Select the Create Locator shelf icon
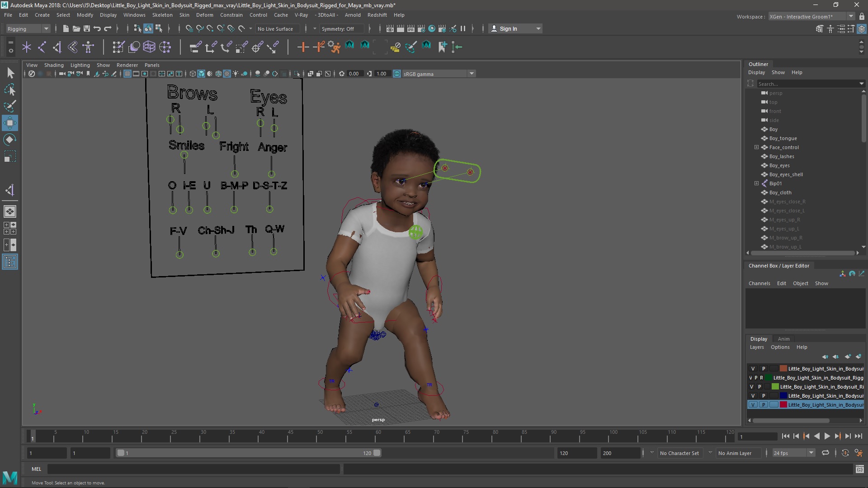This screenshot has height=488, width=868. tap(27, 47)
